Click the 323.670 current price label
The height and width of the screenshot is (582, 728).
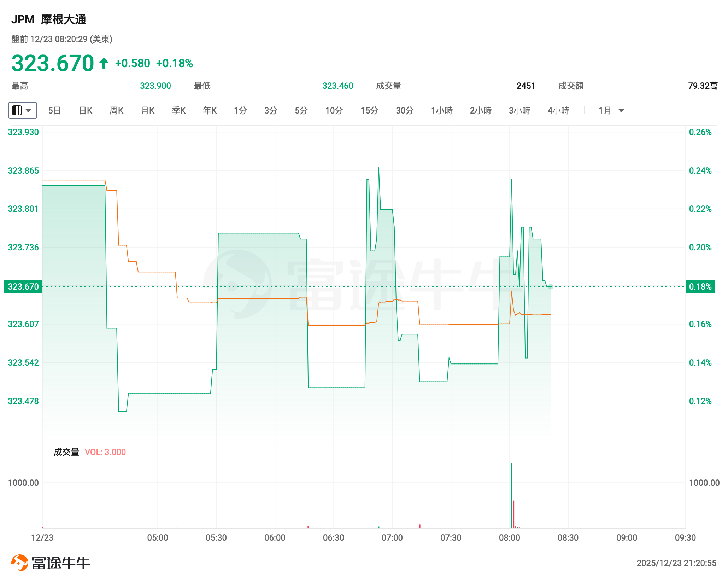coord(23,286)
